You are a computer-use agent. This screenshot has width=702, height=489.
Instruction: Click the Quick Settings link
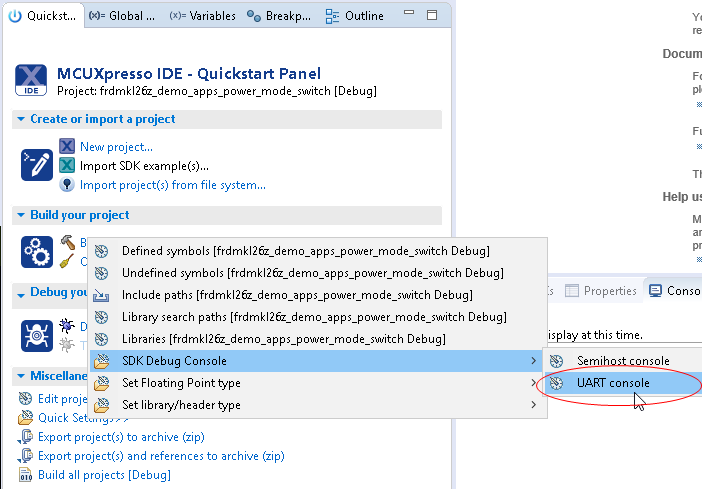coord(83,418)
